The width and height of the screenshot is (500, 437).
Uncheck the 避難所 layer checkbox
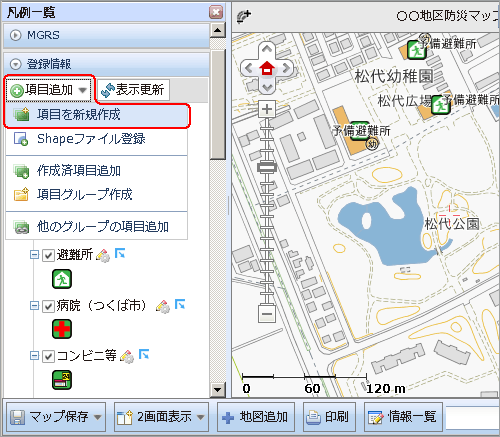pyautogui.click(x=48, y=256)
